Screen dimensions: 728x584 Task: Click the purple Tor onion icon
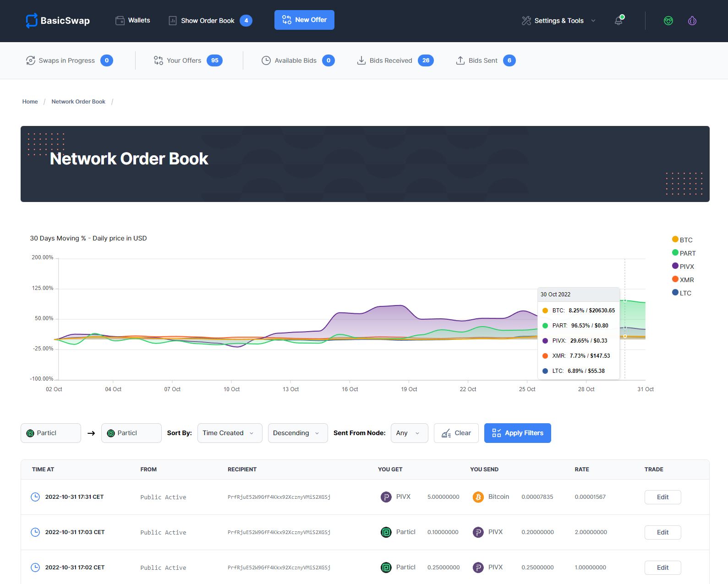coord(692,21)
